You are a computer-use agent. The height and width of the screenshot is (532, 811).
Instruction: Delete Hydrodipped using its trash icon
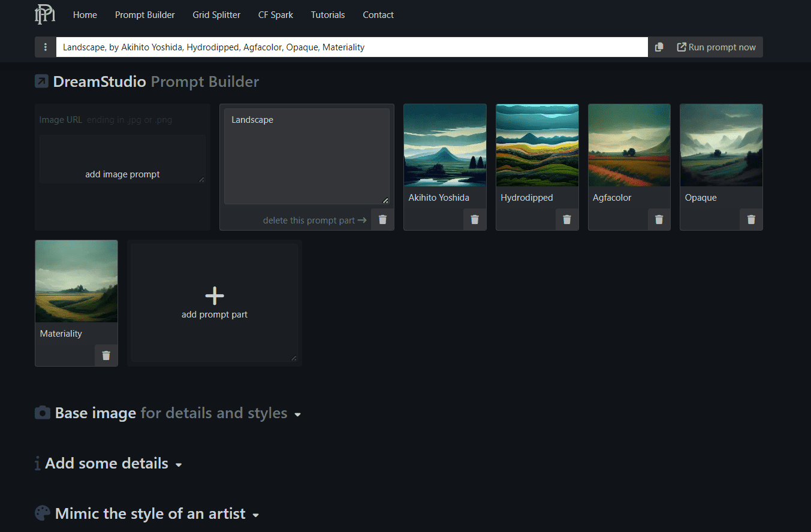coord(566,219)
